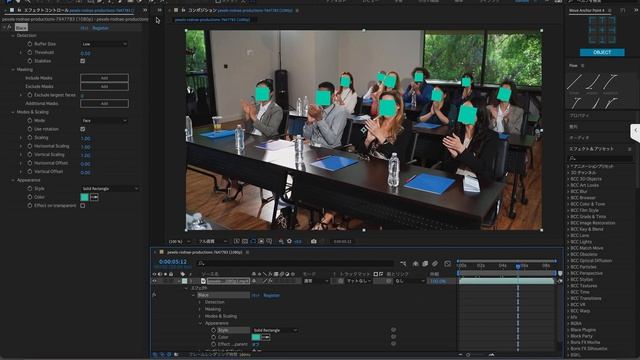Click the frame blending icon in timeline header
Image resolution: width=640 pixels, height=360 pixels.
pos(425,264)
